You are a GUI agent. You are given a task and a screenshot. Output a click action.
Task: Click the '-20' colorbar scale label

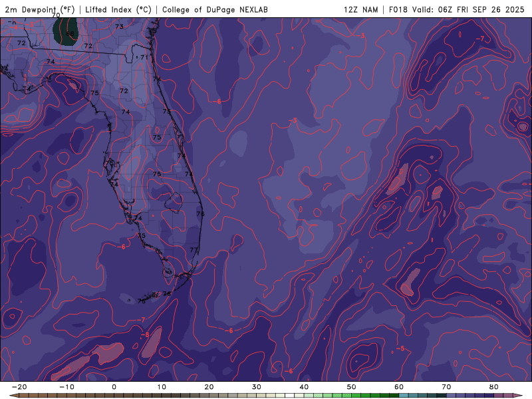point(19,387)
